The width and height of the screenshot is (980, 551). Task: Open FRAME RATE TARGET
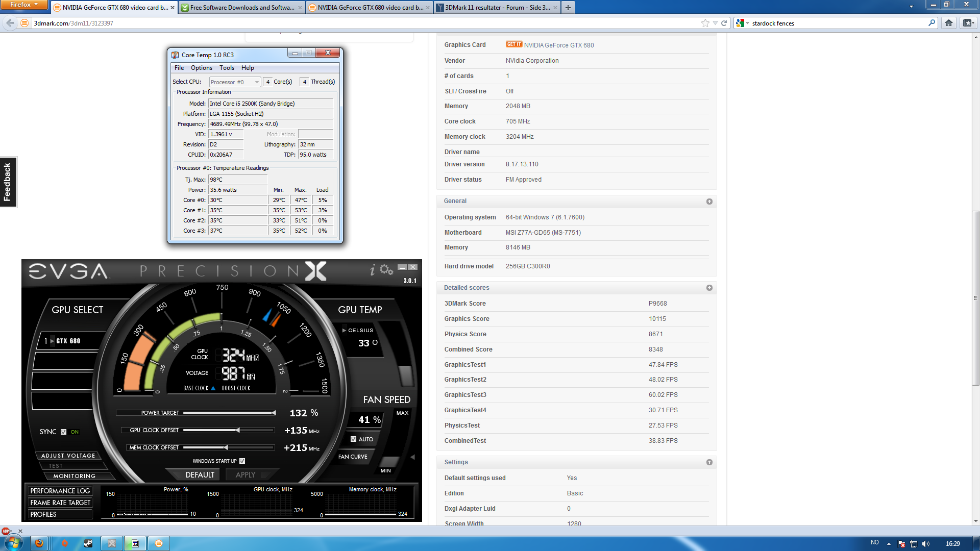point(60,503)
